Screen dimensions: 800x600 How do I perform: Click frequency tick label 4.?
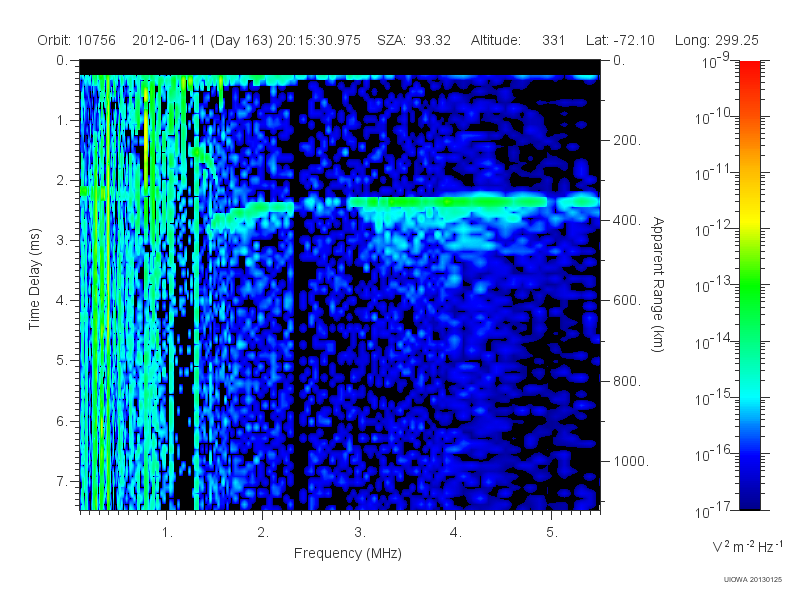pyautogui.click(x=456, y=532)
